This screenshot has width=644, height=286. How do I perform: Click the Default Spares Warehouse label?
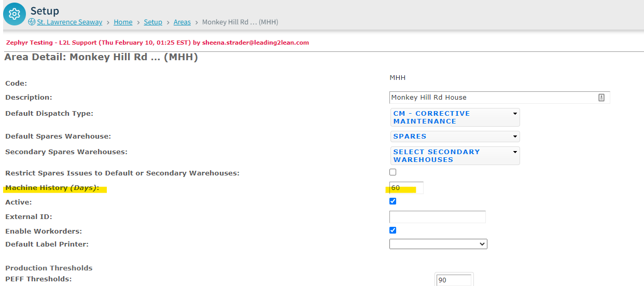tap(58, 137)
